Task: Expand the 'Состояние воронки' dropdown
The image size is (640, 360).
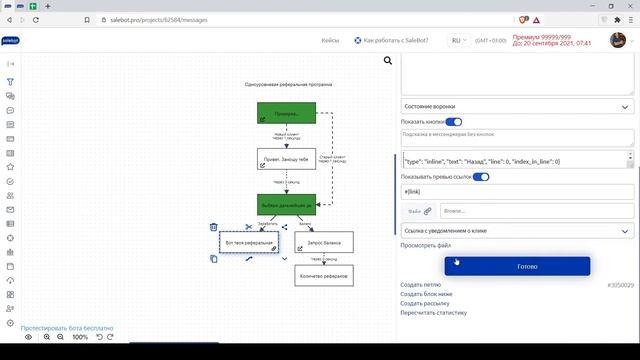Action: (x=518, y=107)
